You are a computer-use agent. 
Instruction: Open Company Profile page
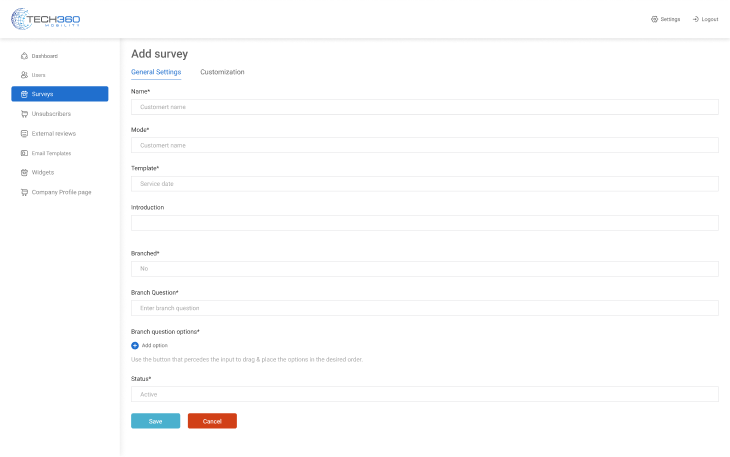point(60,192)
